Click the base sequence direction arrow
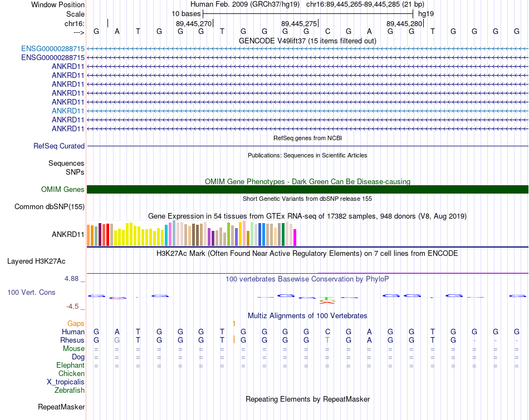529x420 pixels. tap(79, 32)
